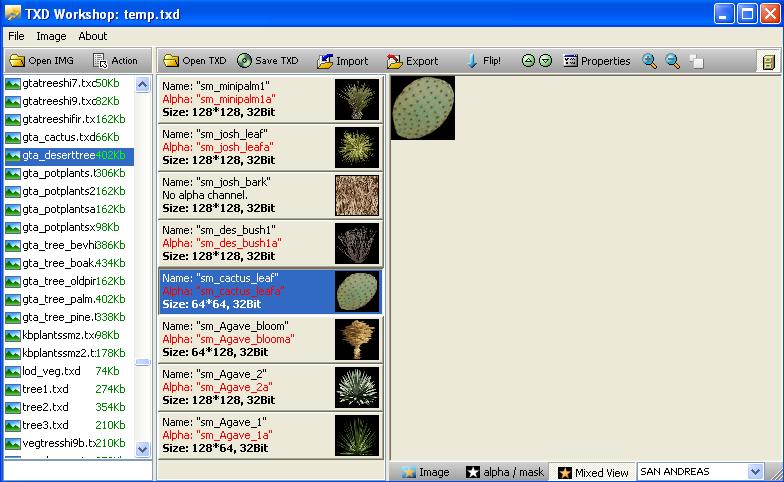Select sm_Agave_bloom texture entry
Viewport: 784px width, 482px height.
point(270,339)
